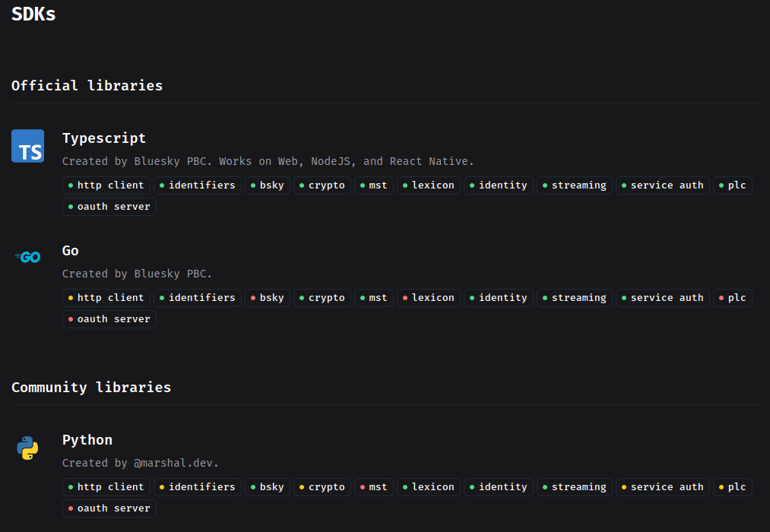This screenshot has height=532, width=770.
Task: Click the Community libraries section heading
Action: [91, 388]
